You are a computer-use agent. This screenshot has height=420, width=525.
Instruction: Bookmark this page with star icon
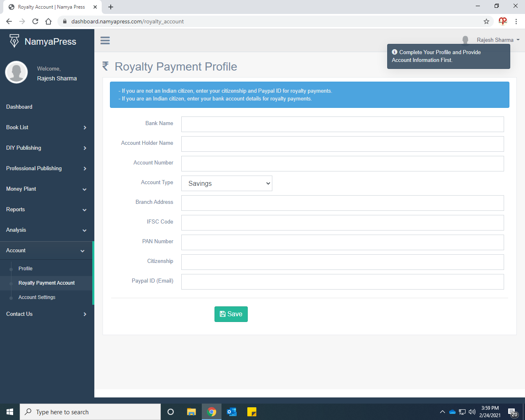click(486, 21)
